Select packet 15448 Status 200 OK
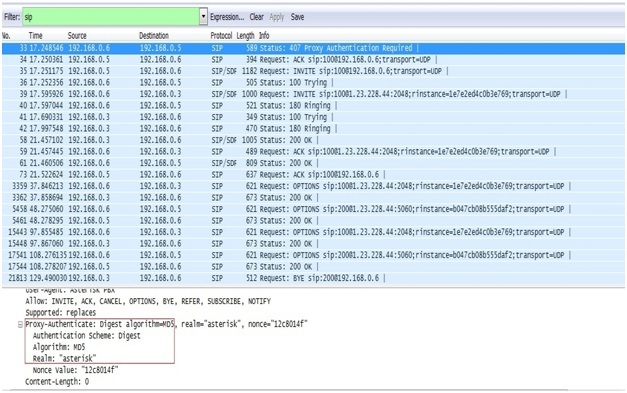This screenshot has width=627, height=393. point(313,243)
